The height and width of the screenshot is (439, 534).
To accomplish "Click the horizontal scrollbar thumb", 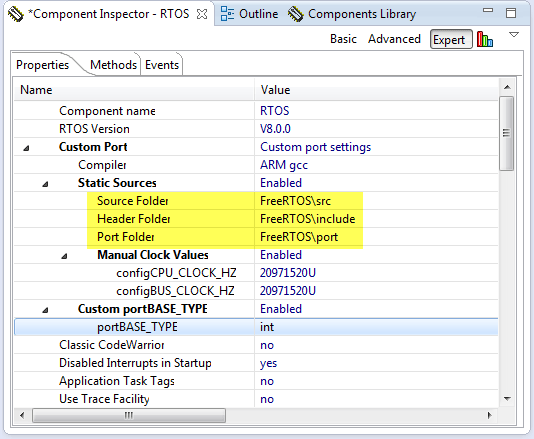I will pyautogui.click(x=129, y=416).
